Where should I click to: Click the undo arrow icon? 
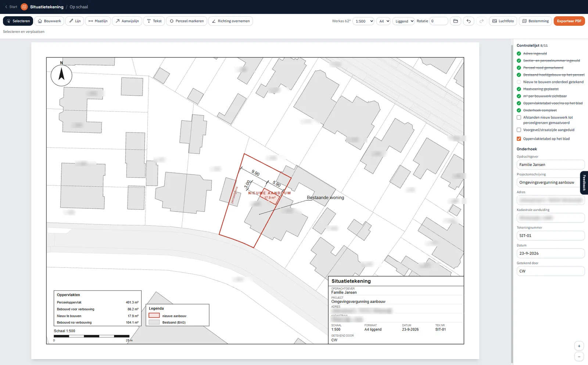469,21
